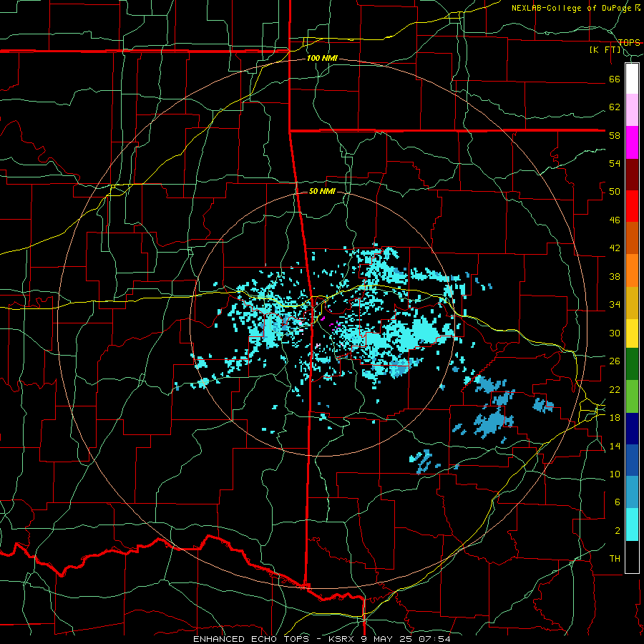Viewport: 644px width, 644px height.
Task: Click the 50 NMI range ring label
Action: (322, 191)
